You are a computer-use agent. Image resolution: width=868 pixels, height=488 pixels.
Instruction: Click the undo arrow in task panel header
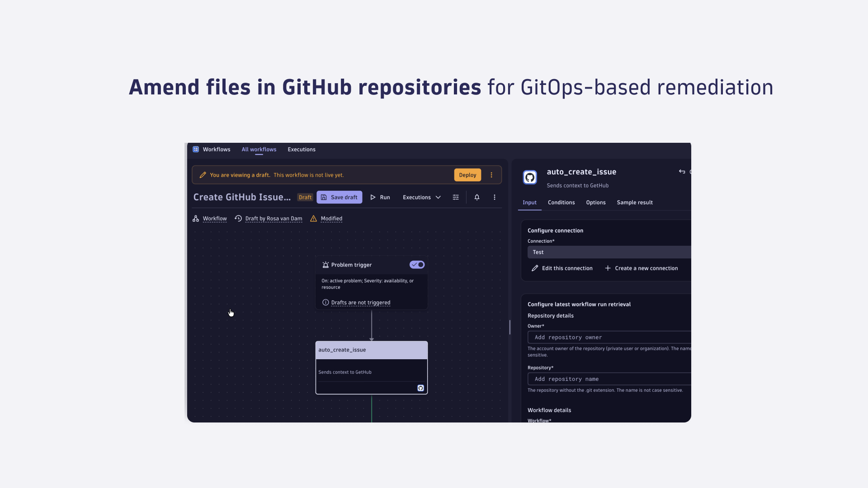(682, 171)
